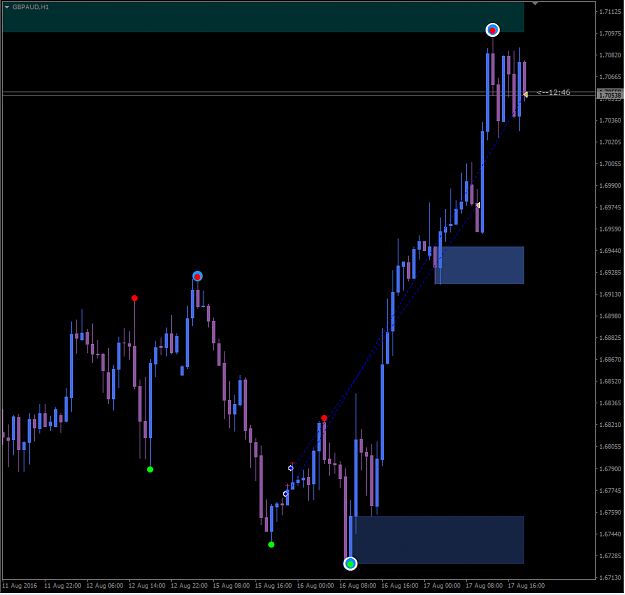625x595 pixels.
Task: Click the upper diamond trendline anchor near 1.67900
Action: (291, 468)
